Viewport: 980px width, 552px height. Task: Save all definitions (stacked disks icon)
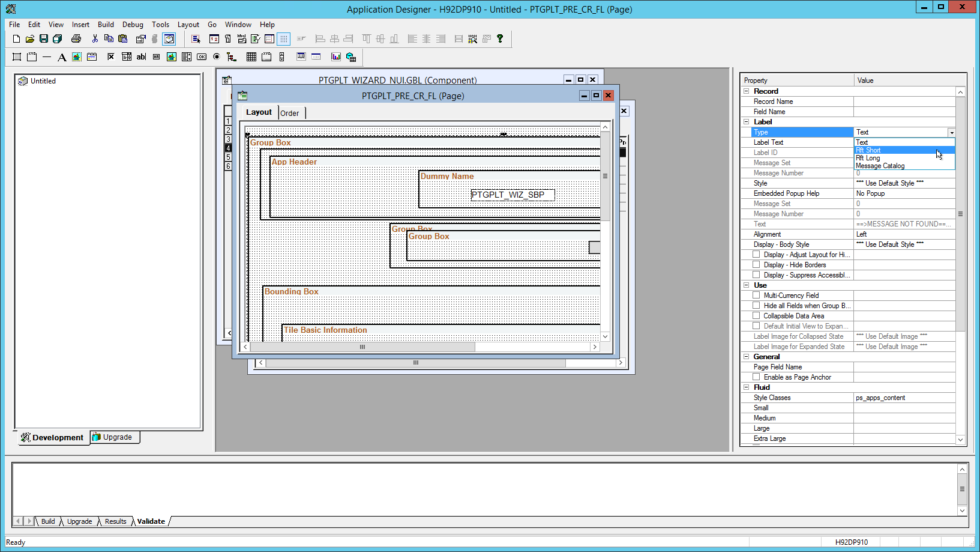tap(58, 39)
